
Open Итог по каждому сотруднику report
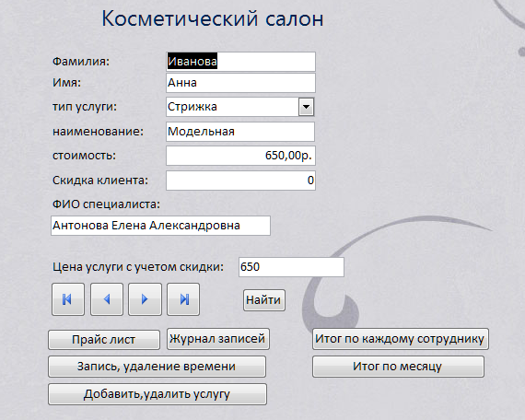[x=401, y=339]
